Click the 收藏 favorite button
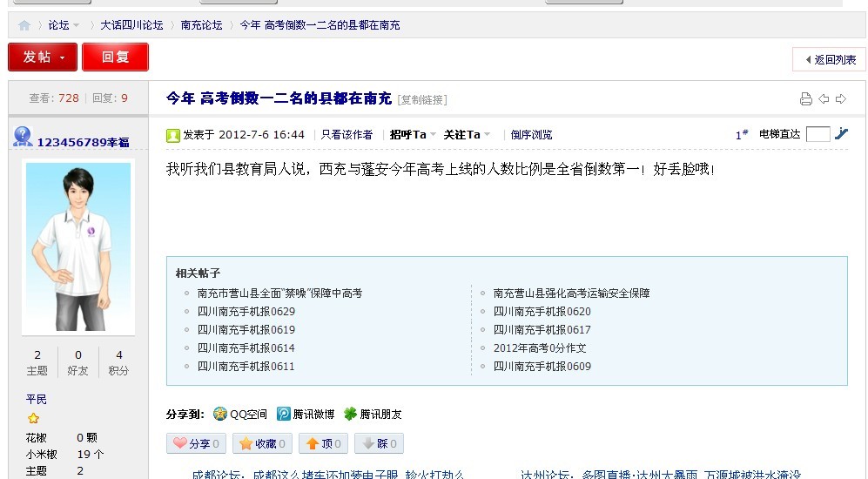Viewport: 868px width, 479px height. 261,443
